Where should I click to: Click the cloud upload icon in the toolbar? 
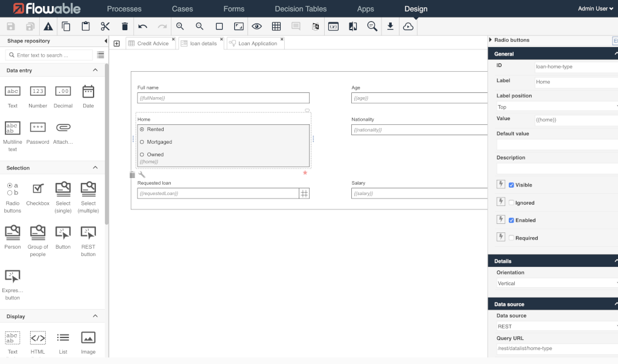[x=409, y=26]
